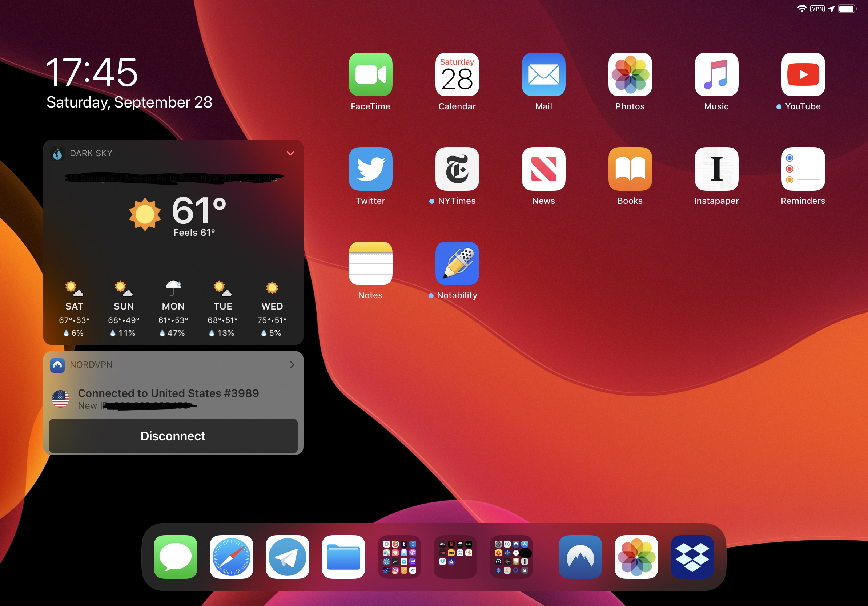Select the SUN forecast column

[x=124, y=309]
